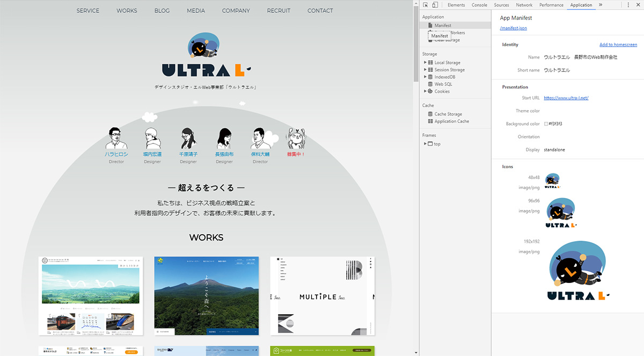Open WORKS in the site navigation

coord(127,11)
